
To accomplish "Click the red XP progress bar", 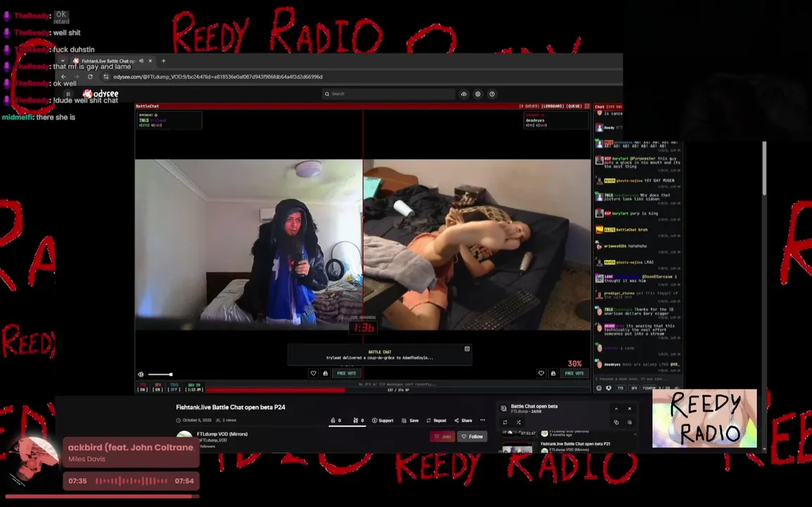I will [x=276, y=390].
